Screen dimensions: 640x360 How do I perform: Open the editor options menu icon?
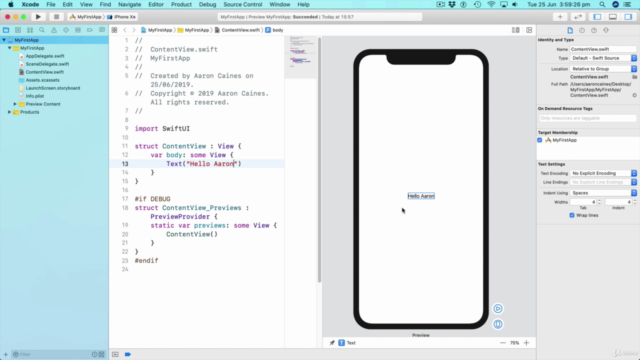coord(516,30)
